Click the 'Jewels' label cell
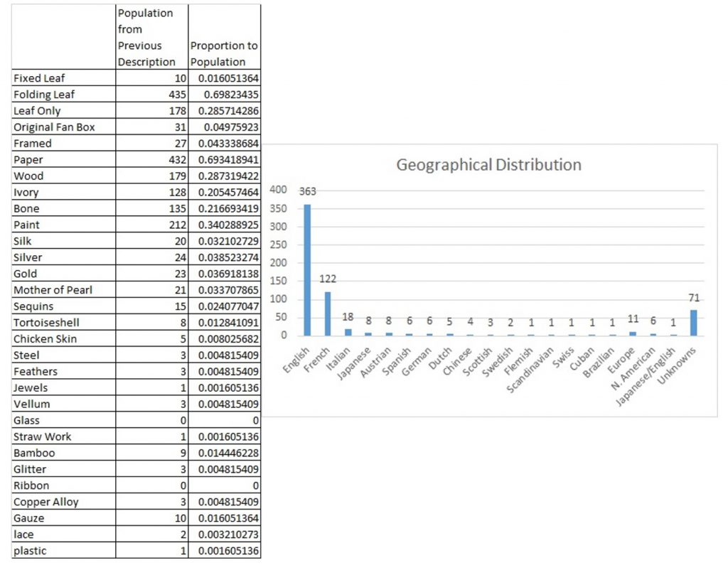Image resolution: width=728 pixels, height=568 pixels. tap(63, 387)
